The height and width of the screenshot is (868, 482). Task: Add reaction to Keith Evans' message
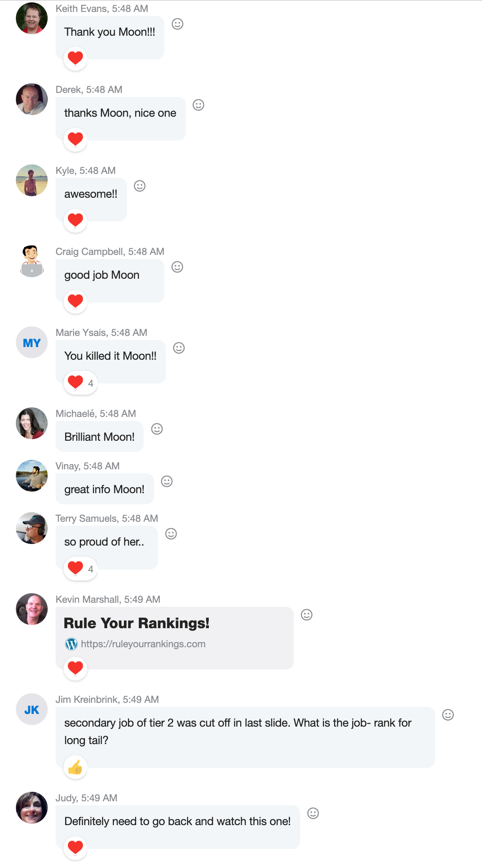coord(177,24)
